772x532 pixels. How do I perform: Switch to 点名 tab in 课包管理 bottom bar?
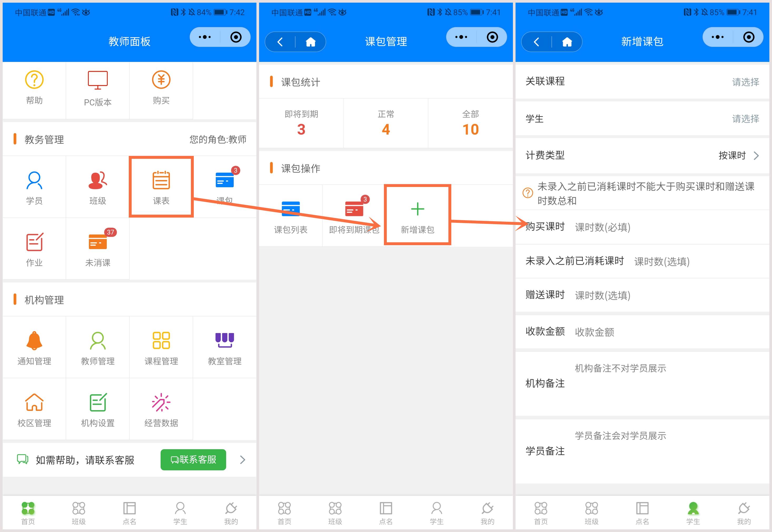pyautogui.click(x=386, y=513)
